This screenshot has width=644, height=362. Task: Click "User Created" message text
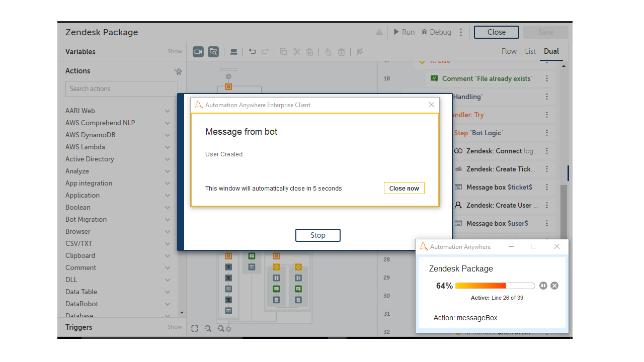[224, 154]
